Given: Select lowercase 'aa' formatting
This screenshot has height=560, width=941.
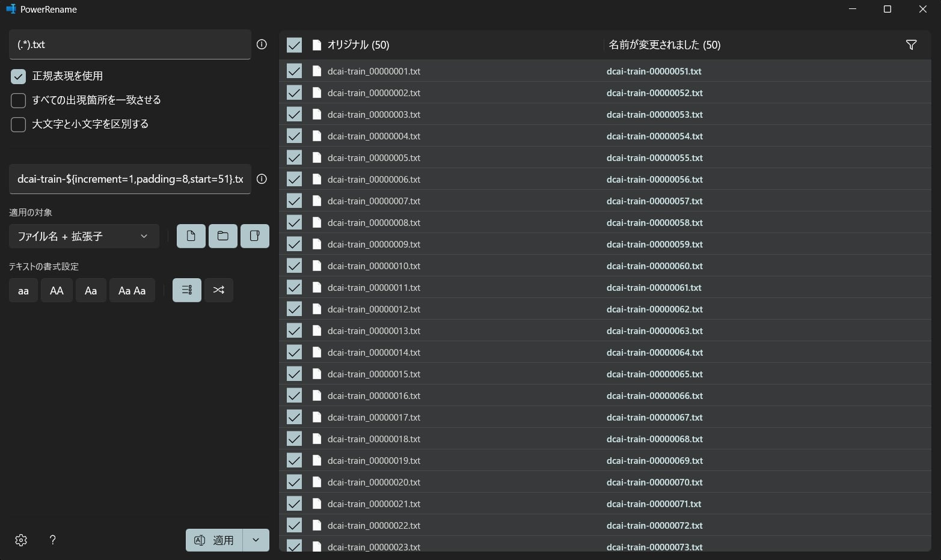Looking at the screenshot, I should point(23,290).
